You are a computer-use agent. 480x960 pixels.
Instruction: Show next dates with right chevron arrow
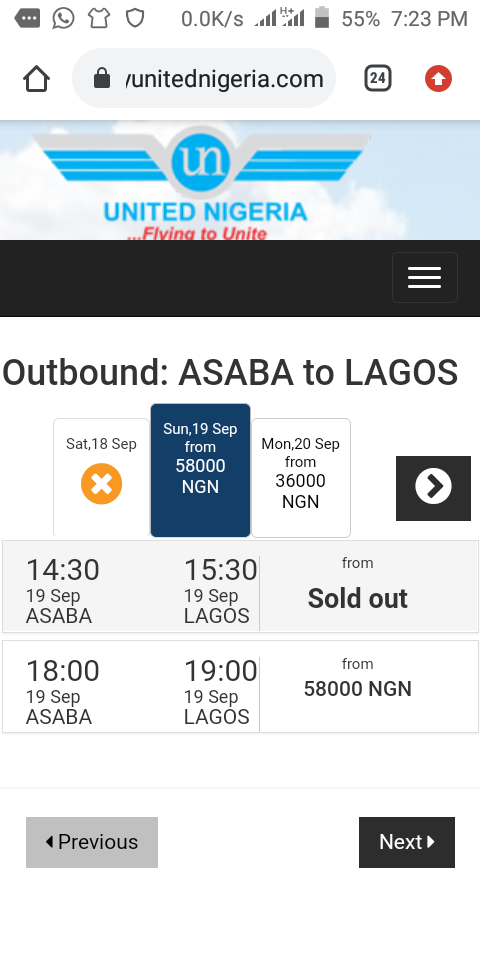pyautogui.click(x=433, y=488)
